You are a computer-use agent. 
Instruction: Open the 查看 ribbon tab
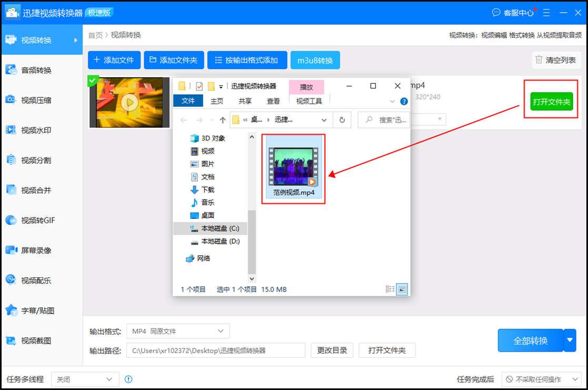(x=273, y=101)
